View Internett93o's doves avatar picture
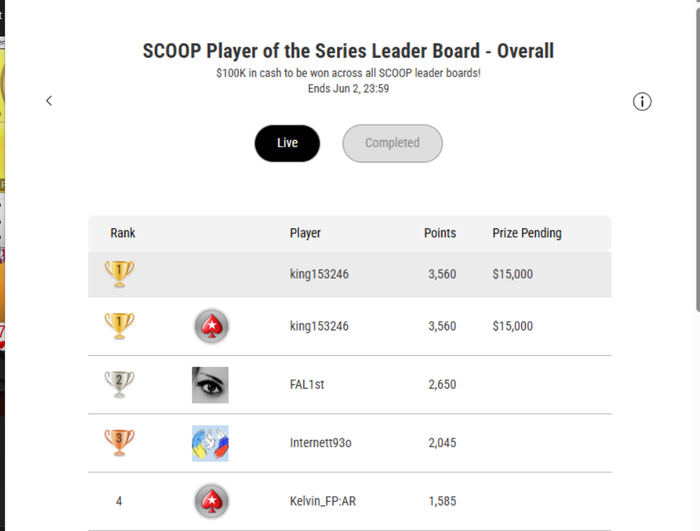Viewport: 700px width, 531px height. point(210,443)
